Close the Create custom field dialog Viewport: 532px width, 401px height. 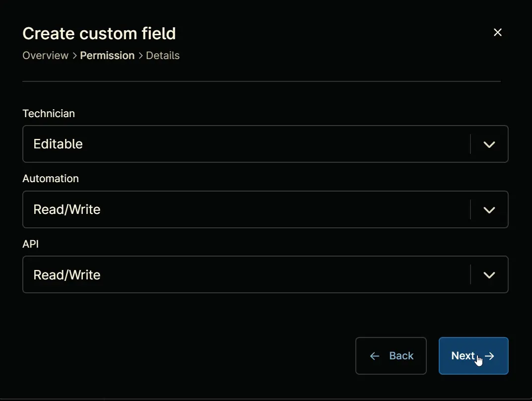pos(497,32)
